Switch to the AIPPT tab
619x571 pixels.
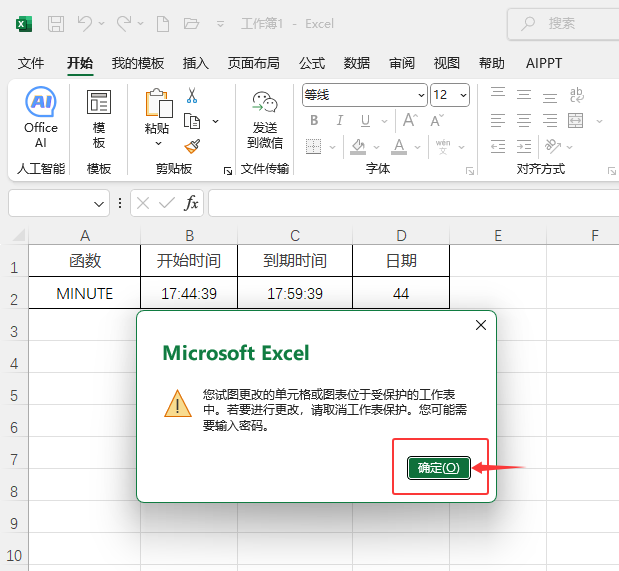(543, 63)
